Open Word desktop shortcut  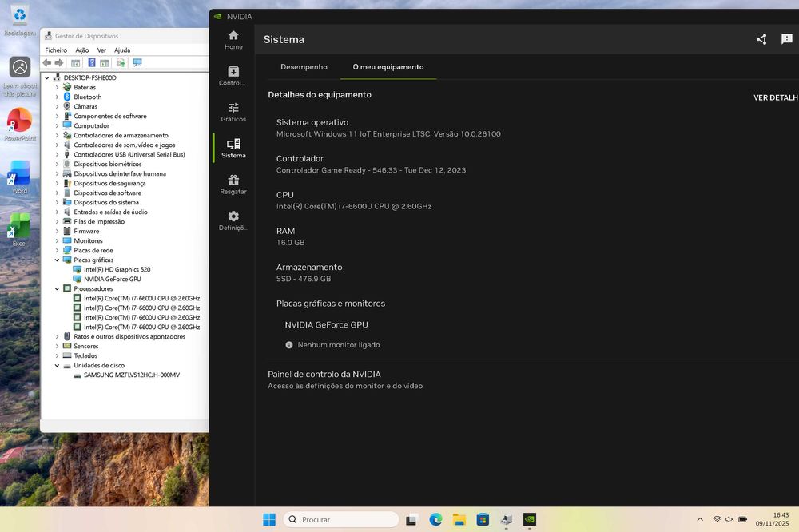tap(20, 177)
